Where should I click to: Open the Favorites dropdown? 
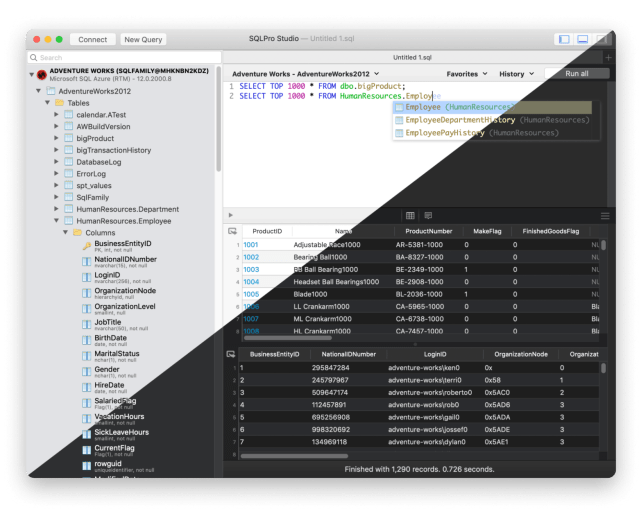click(x=467, y=74)
